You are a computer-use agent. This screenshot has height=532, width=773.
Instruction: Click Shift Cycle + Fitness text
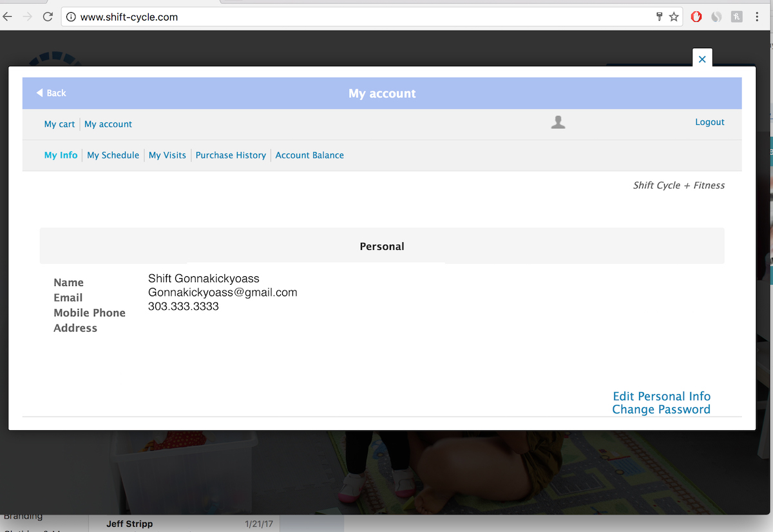coord(679,185)
